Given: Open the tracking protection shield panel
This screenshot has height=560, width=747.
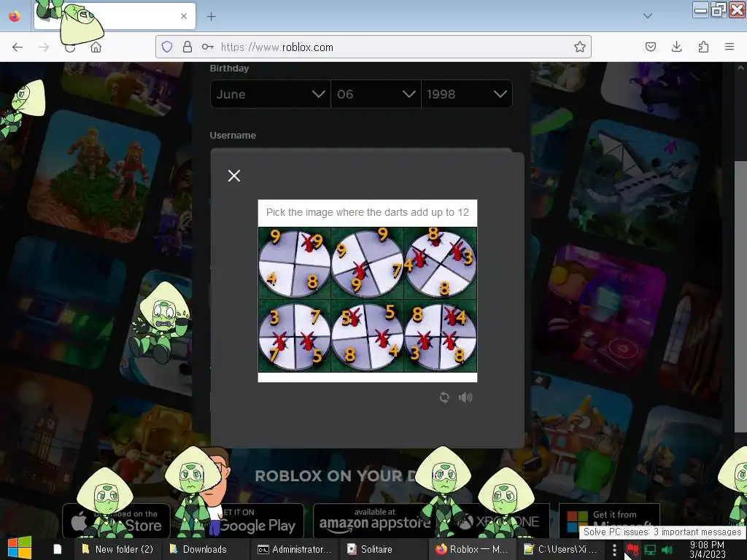Looking at the screenshot, I should click(167, 47).
